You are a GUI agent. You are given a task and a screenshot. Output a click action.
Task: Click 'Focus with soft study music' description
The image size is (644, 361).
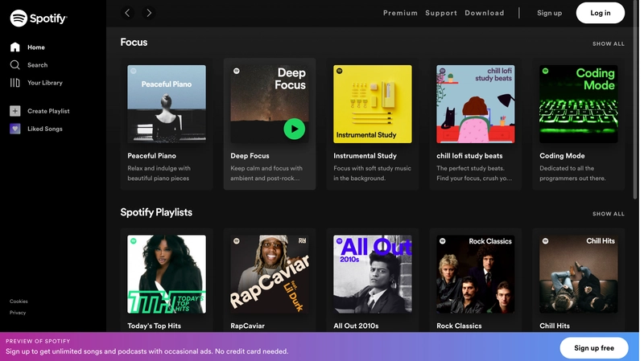point(372,173)
